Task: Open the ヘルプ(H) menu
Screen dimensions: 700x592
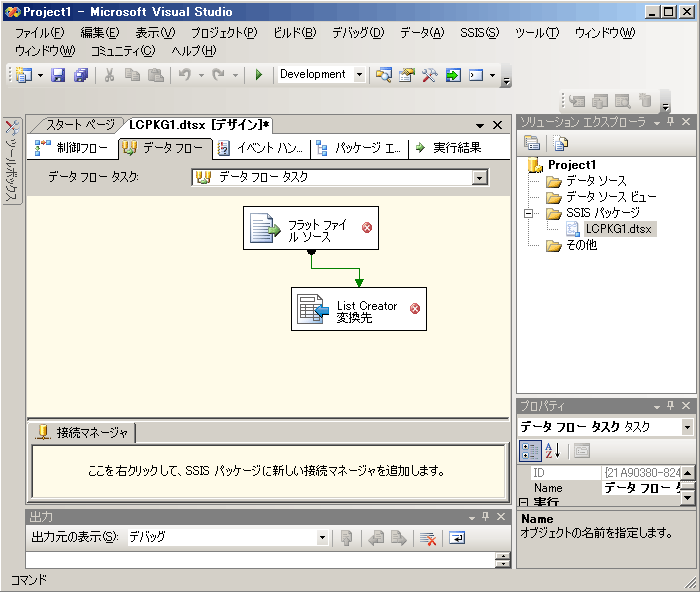Action: coord(194,51)
